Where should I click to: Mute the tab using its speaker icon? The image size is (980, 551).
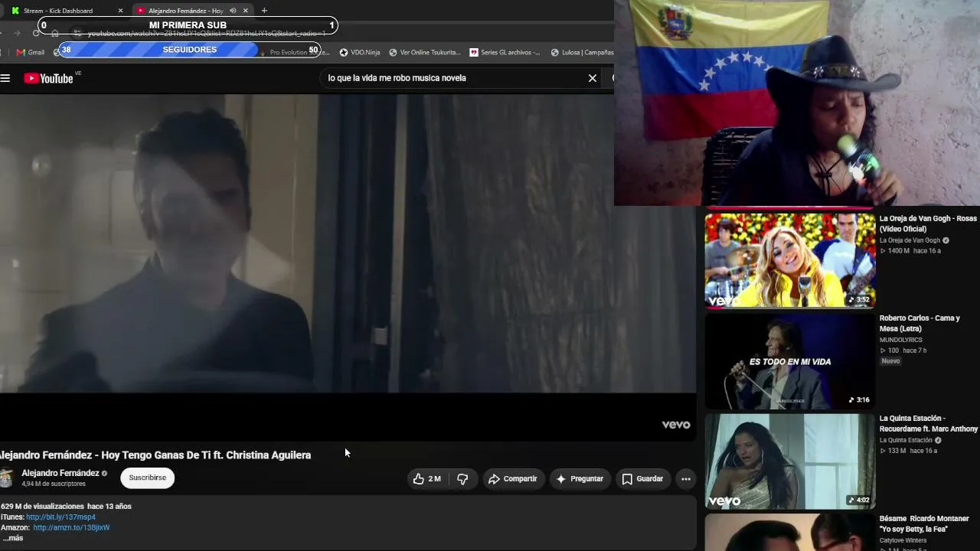pyautogui.click(x=233, y=11)
